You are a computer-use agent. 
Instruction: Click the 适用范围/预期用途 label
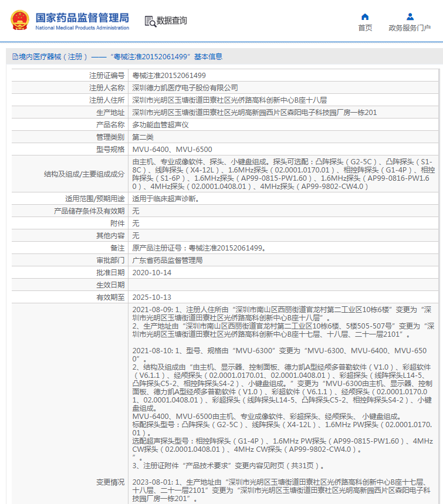click(x=95, y=199)
